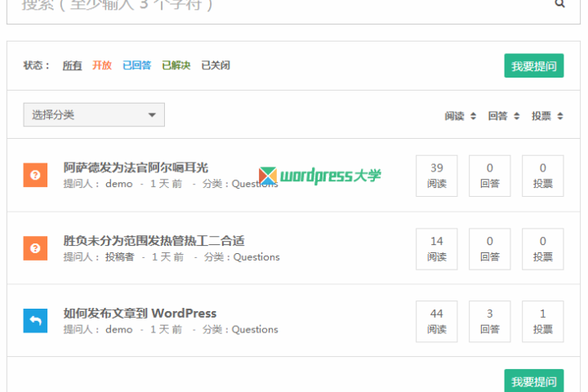Filter questions by 已关闭 status
The image size is (588, 392).
point(216,65)
